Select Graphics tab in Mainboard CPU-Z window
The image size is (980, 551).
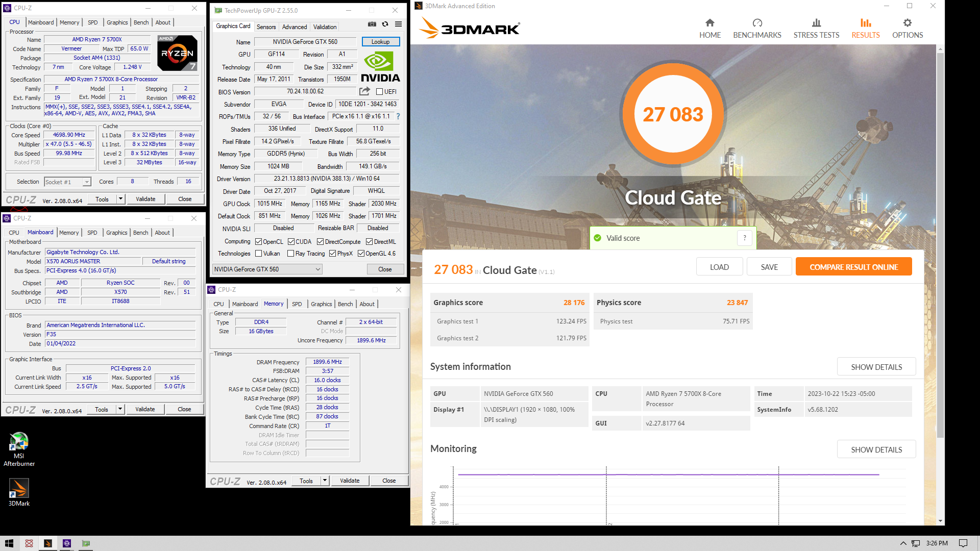(x=116, y=233)
